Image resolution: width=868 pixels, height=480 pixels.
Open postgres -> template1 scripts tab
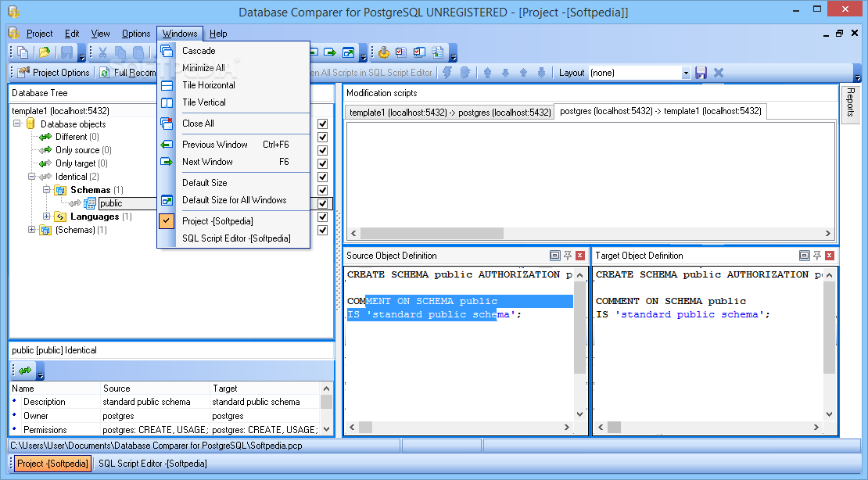661,111
